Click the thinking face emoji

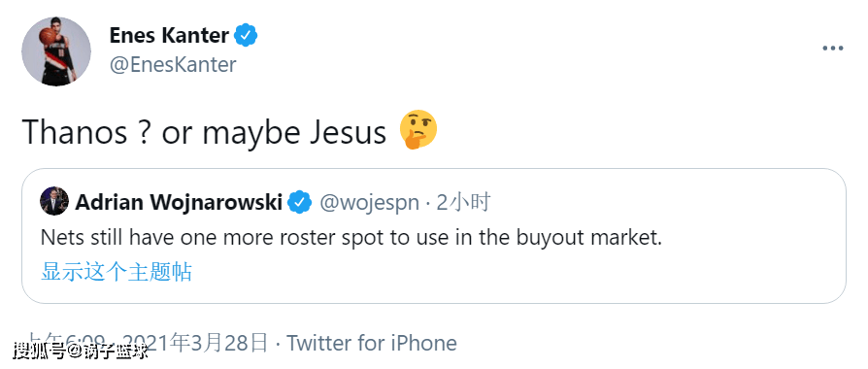[x=418, y=130]
